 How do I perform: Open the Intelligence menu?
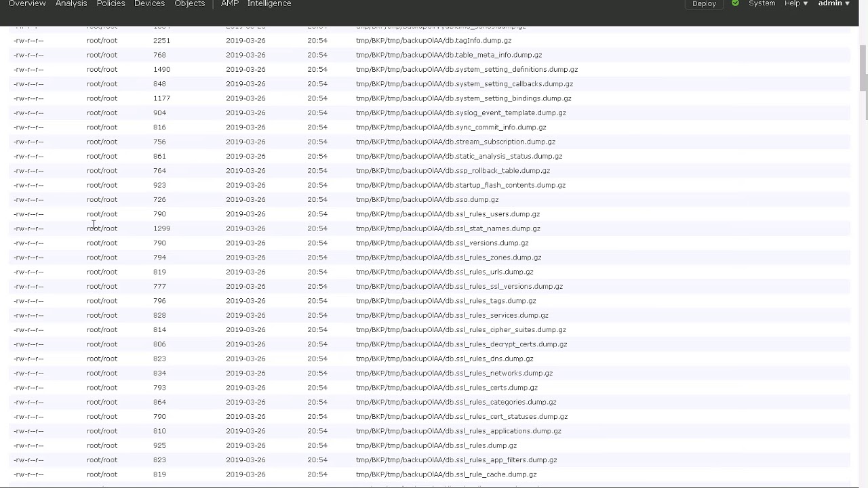269,3
